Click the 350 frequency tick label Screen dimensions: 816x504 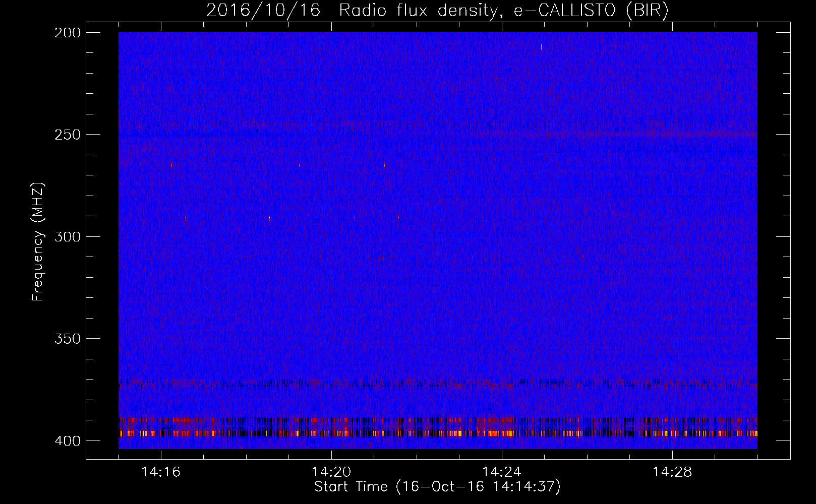pos(68,338)
